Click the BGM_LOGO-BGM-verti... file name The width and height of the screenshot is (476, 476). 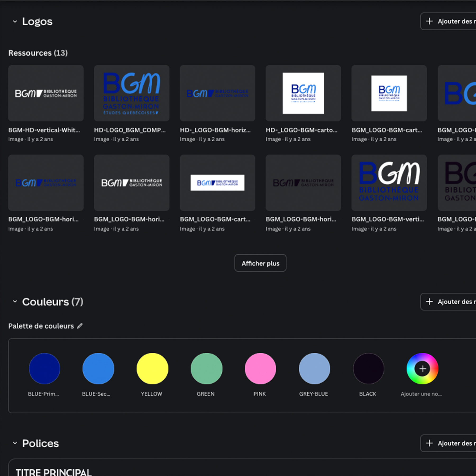388,219
